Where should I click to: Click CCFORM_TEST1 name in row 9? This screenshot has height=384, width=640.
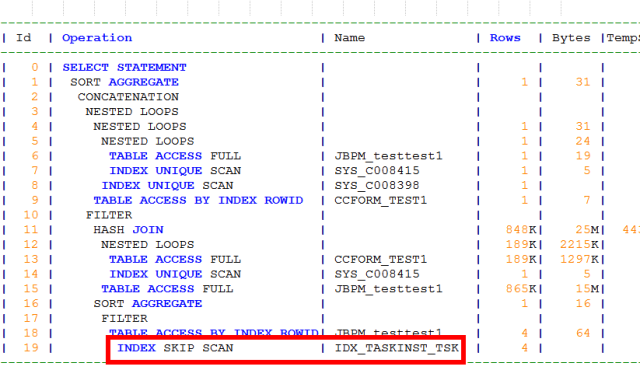point(380,200)
